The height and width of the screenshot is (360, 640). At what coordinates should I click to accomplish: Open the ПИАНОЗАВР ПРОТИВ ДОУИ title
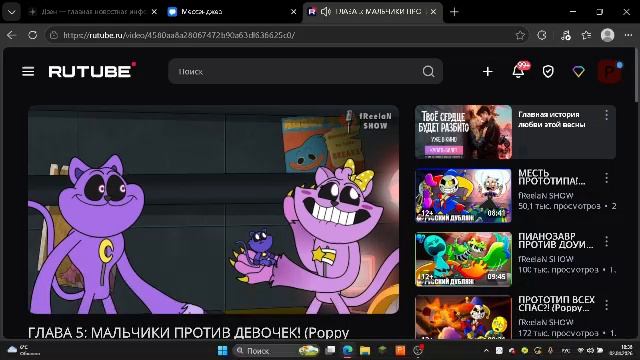pos(556,240)
